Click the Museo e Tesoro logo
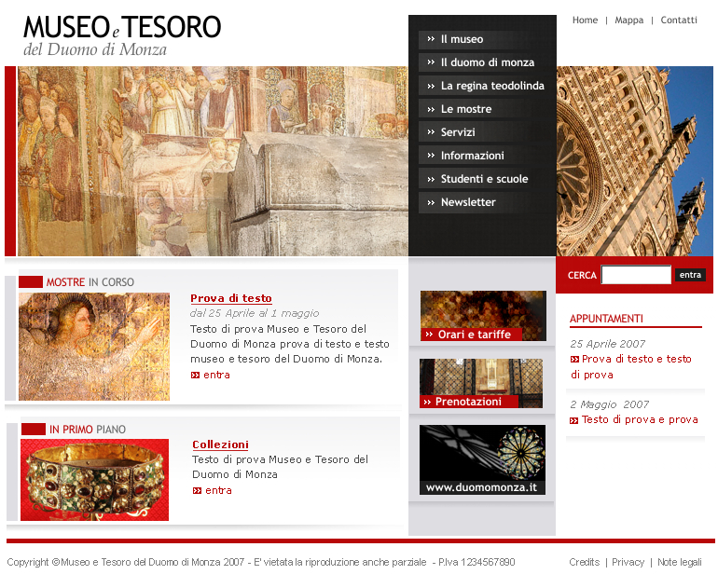718x588 pixels. click(122, 35)
